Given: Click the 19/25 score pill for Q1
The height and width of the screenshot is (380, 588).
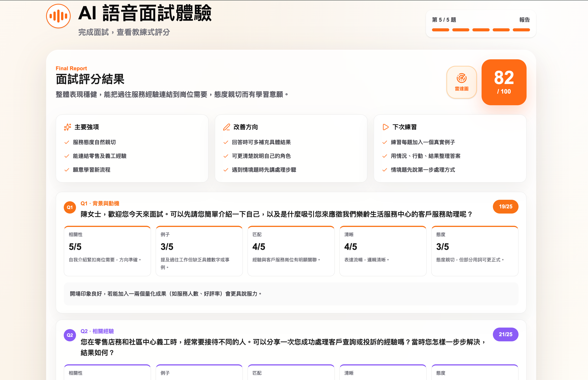Looking at the screenshot, I should pos(505,206).
